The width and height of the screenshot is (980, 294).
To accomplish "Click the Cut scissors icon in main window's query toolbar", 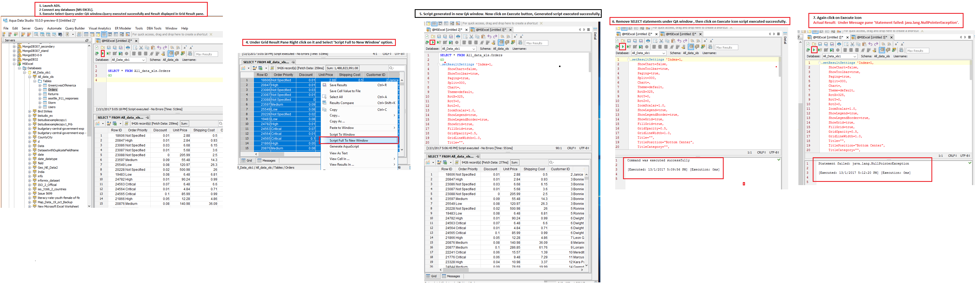I will [141, 48].
